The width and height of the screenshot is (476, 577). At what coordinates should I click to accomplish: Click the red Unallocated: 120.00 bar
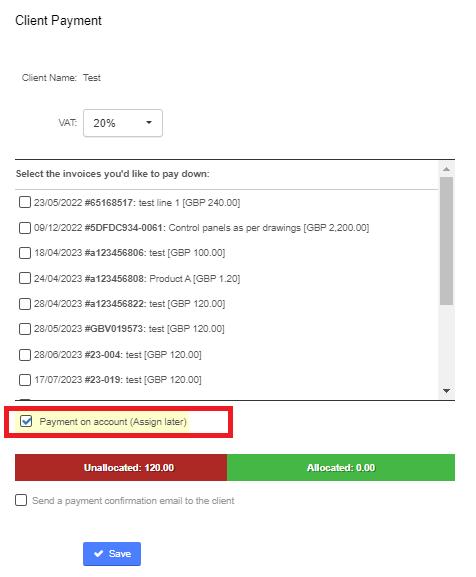tap(121, 467)
